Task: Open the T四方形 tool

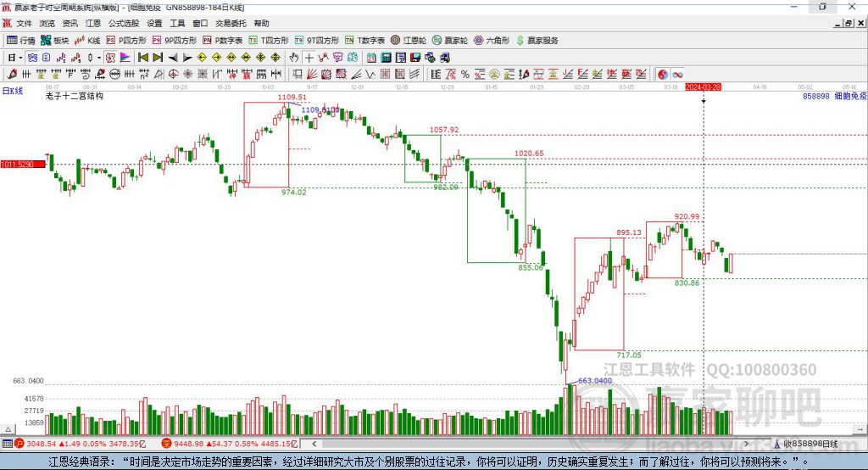Action: (x=269, y=41)
